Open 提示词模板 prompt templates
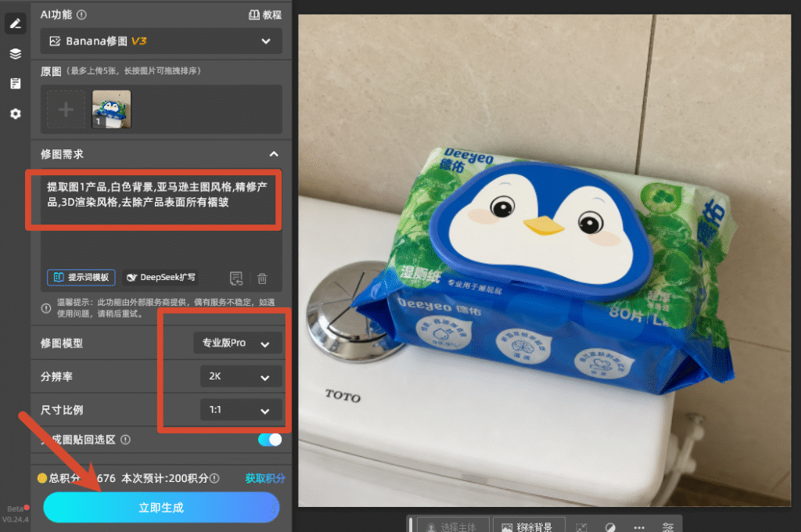The width and height of the screenshot is (801, 532). tap(81, 277)
